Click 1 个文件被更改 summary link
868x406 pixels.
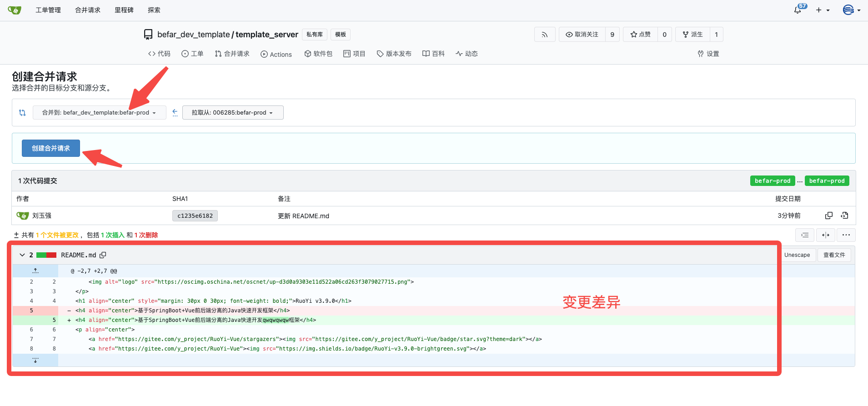pos(57,235)
